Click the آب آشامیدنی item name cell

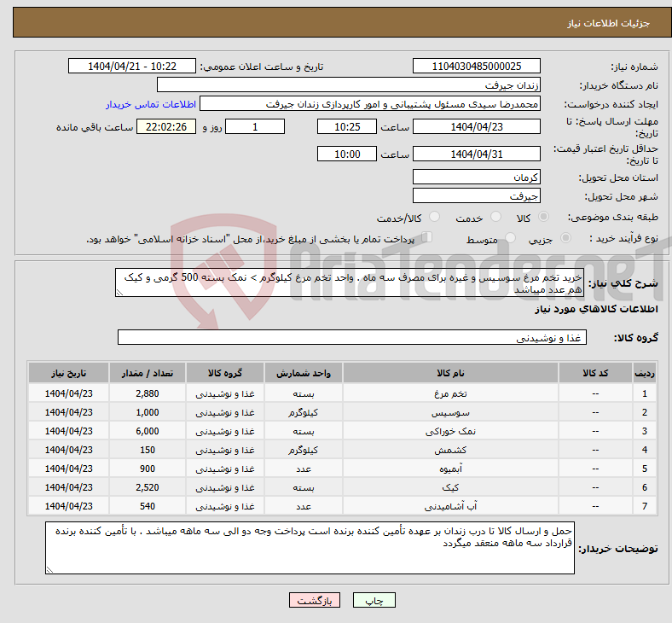450,506
